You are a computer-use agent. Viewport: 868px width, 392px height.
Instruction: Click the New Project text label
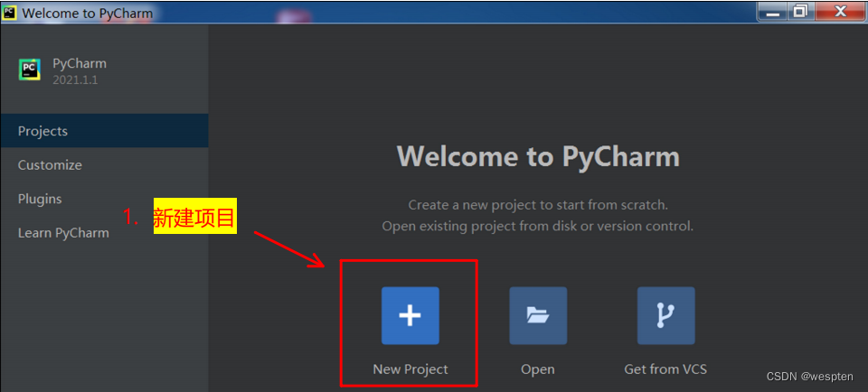pos(410,369)
